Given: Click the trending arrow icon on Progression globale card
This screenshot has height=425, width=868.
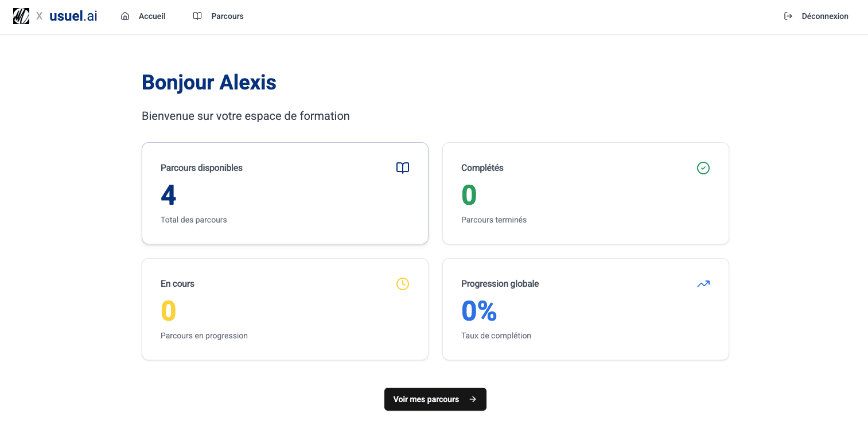Looking at the screenshot, I should point(703,283).
